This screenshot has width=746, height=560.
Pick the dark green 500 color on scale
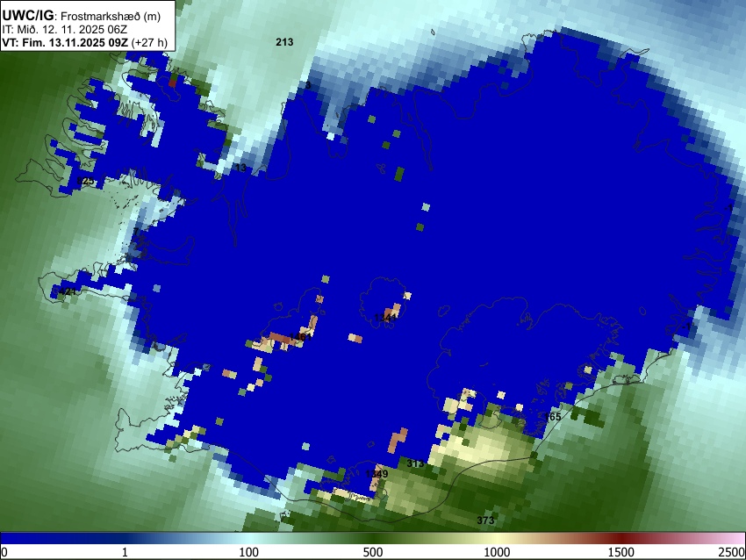click(x=372, y=538)
